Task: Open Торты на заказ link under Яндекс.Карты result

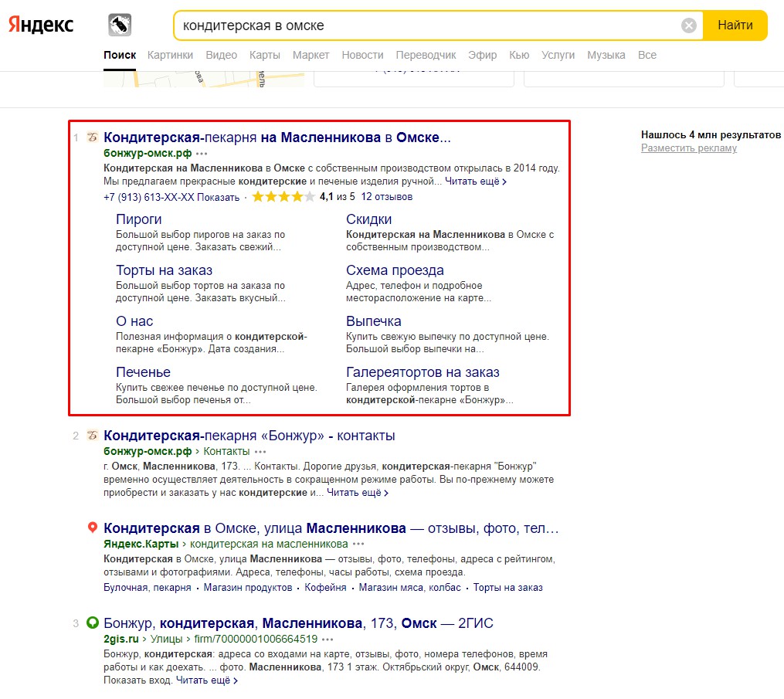Action: 507,588
